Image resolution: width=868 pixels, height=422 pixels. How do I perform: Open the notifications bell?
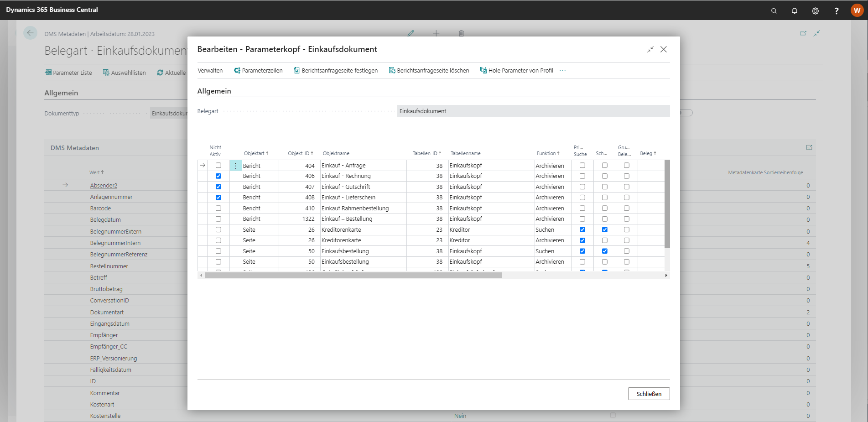tap(794, 10)
